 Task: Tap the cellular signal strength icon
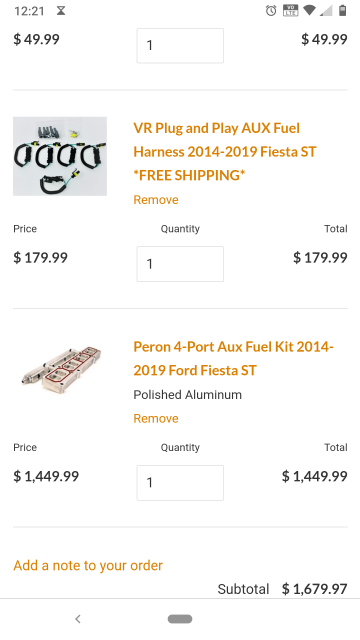327,11
